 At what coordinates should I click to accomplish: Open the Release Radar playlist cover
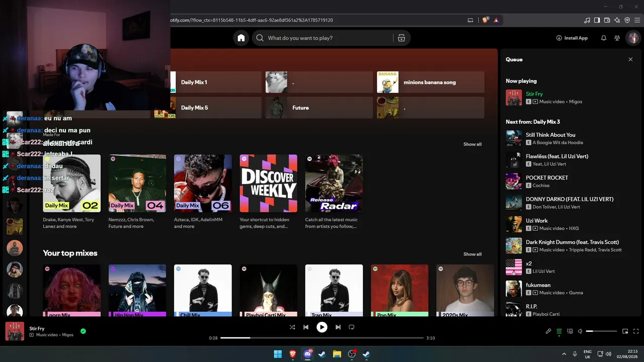(x=334, y=183)
